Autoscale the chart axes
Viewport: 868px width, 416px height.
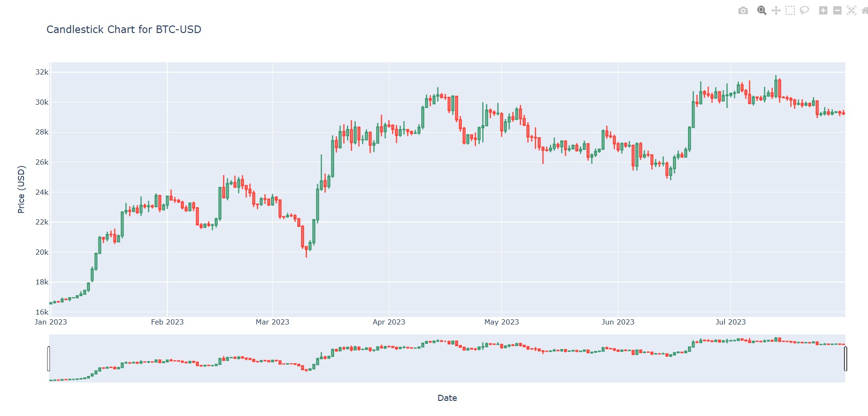click(852, 10)
